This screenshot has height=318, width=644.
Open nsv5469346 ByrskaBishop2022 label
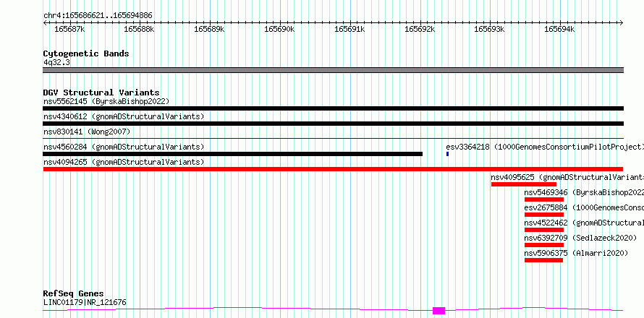(584, 192)
